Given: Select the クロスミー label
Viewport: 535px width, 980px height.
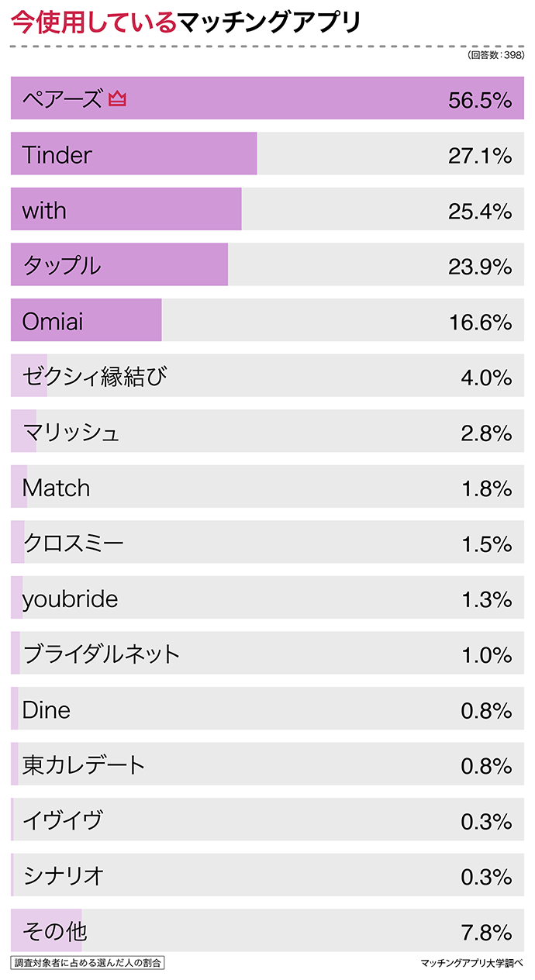Looking at the screenshot, I should tap(73, 543).
